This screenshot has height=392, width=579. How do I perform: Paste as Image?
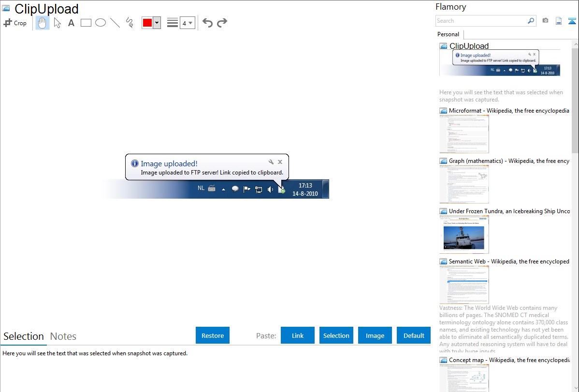coord(375,335)
